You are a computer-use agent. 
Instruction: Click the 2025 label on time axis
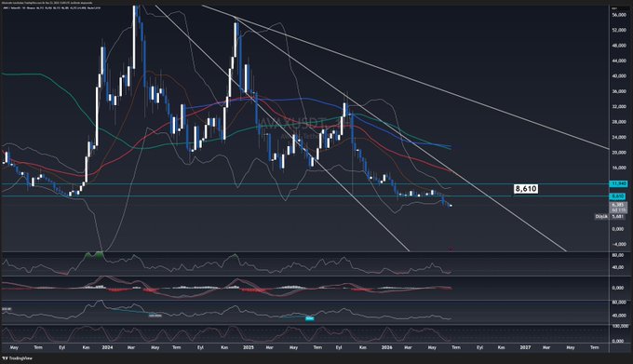click(x=249, y=347)
